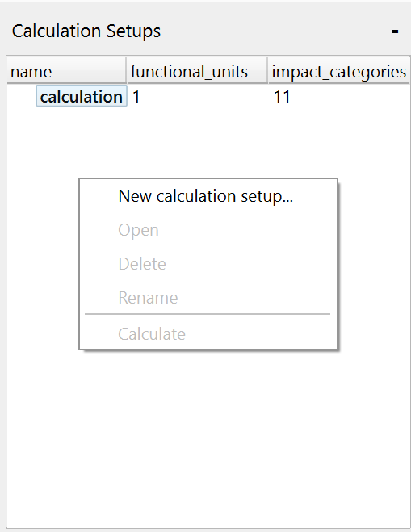
Task: Select the calculation setup name cell
Action: 82,97
